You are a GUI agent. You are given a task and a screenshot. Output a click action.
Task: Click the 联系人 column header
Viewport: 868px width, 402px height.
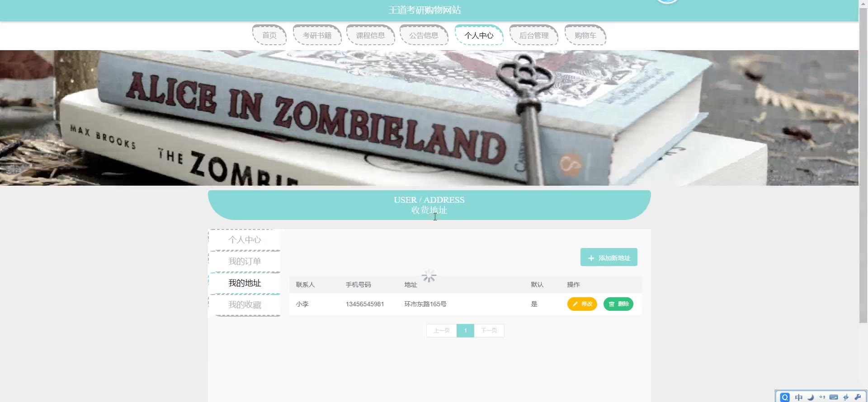[305, 285]
